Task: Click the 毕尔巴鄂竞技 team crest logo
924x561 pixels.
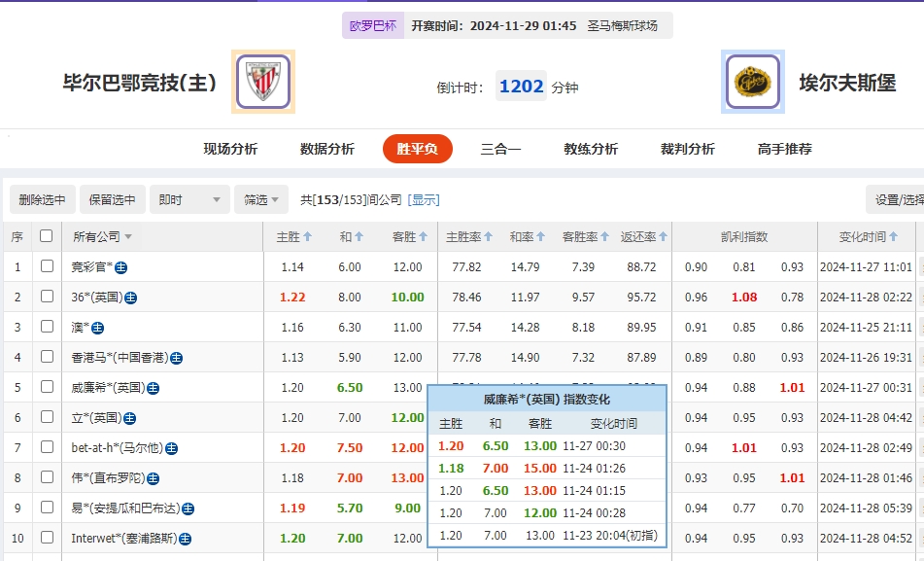Action: [263, 83]
